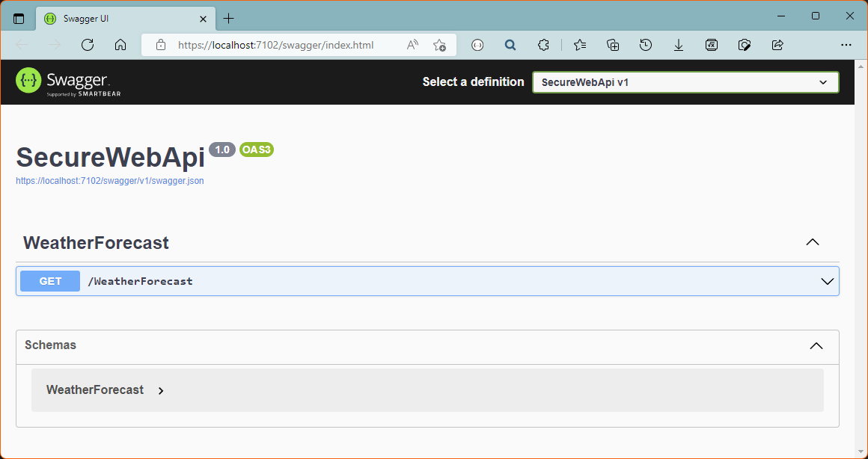Click the address bar URL

275,45
